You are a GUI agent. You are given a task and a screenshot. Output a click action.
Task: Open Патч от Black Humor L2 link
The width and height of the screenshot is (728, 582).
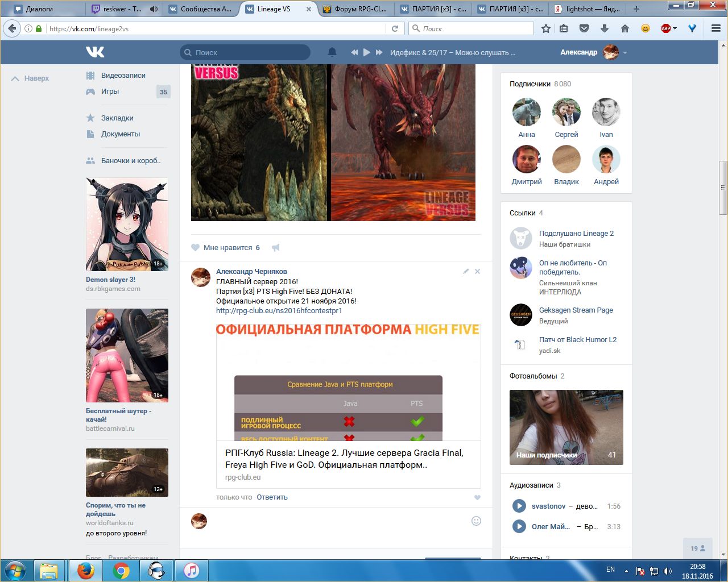578,340
